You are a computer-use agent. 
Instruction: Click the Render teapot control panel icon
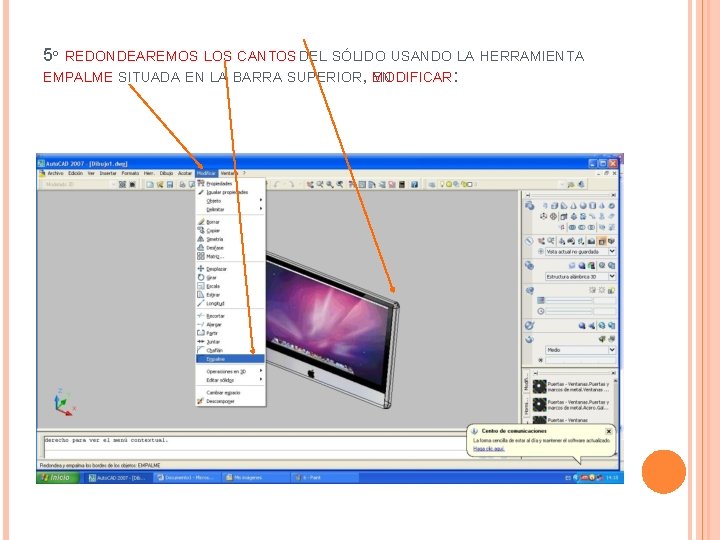pyautogui.click(x=530, y=339)
